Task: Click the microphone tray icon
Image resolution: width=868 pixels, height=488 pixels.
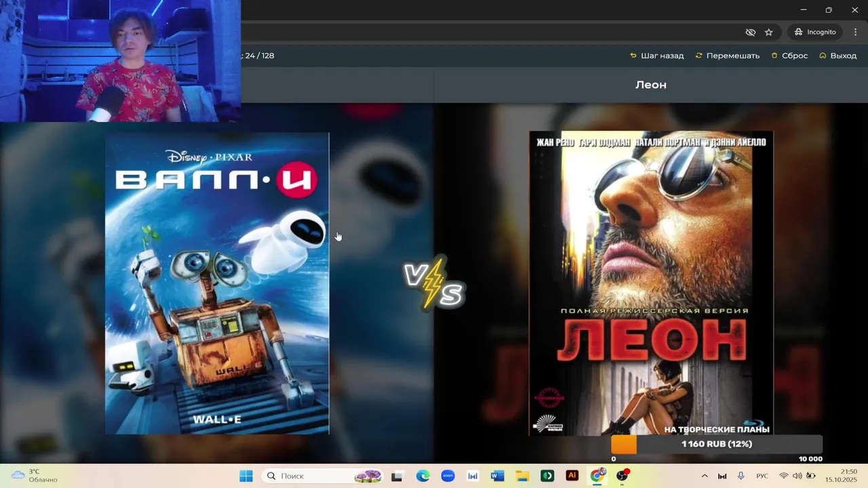Action: click(741, 476)
